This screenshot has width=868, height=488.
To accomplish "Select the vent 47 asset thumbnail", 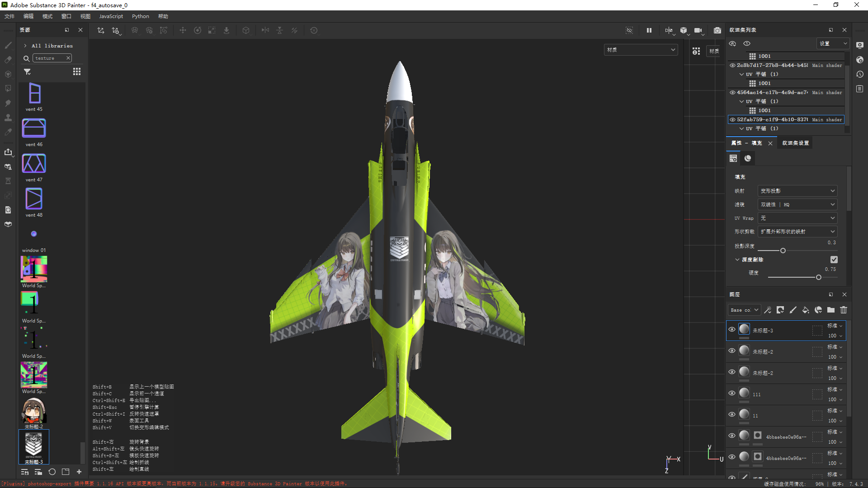I will pos(34,164).
